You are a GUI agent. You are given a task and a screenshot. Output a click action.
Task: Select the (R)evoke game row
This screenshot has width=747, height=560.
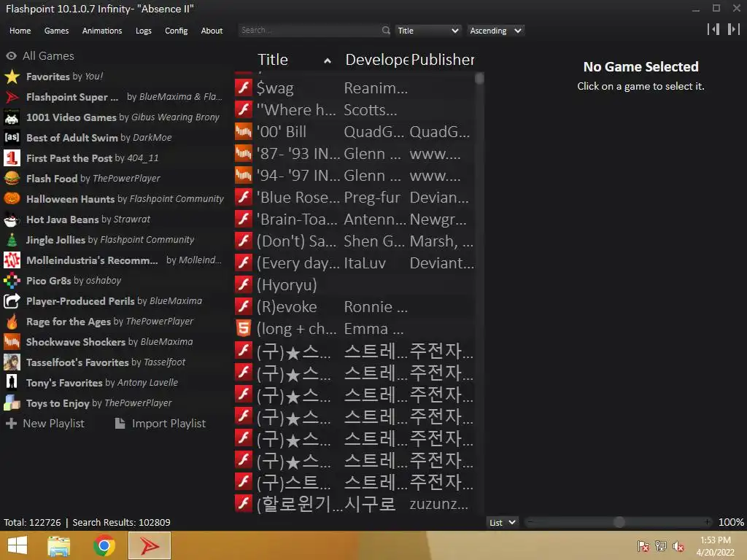(355, 307)
